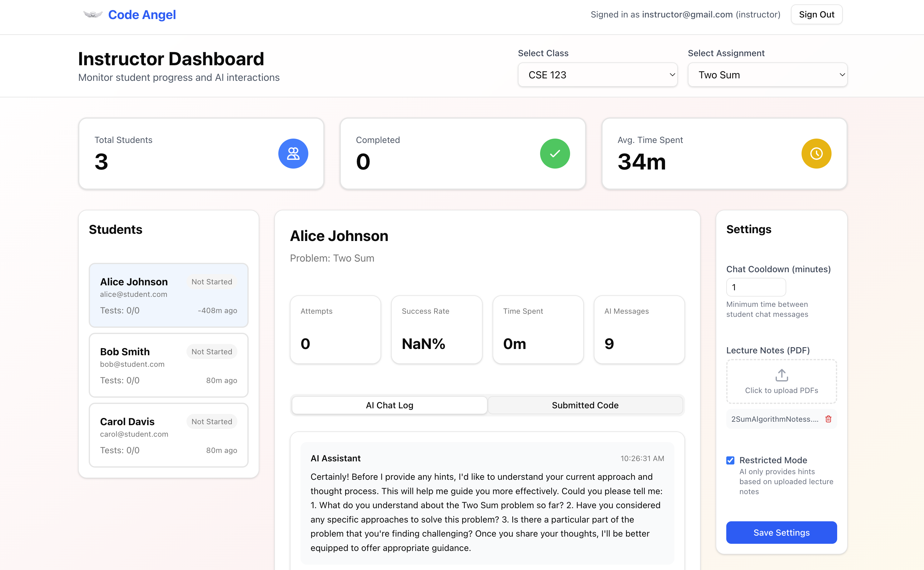
Task: Select student Bob Smith from the list
Action: (168, 365)
